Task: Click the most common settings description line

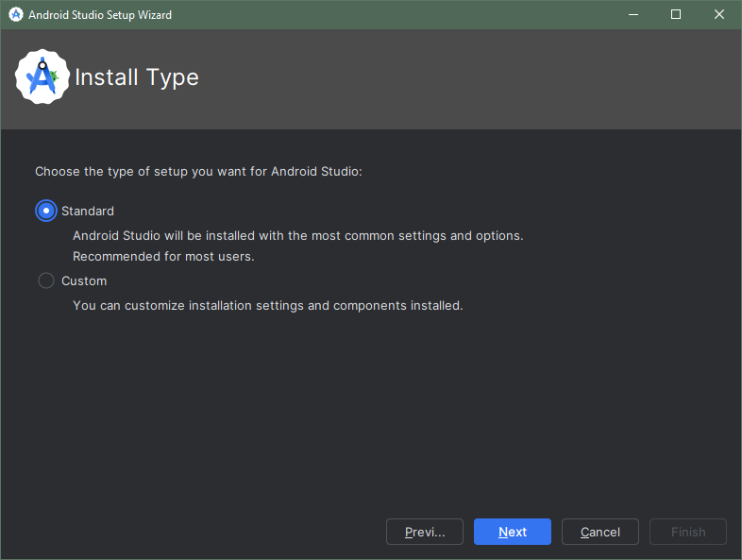Action: pos(298,236)
